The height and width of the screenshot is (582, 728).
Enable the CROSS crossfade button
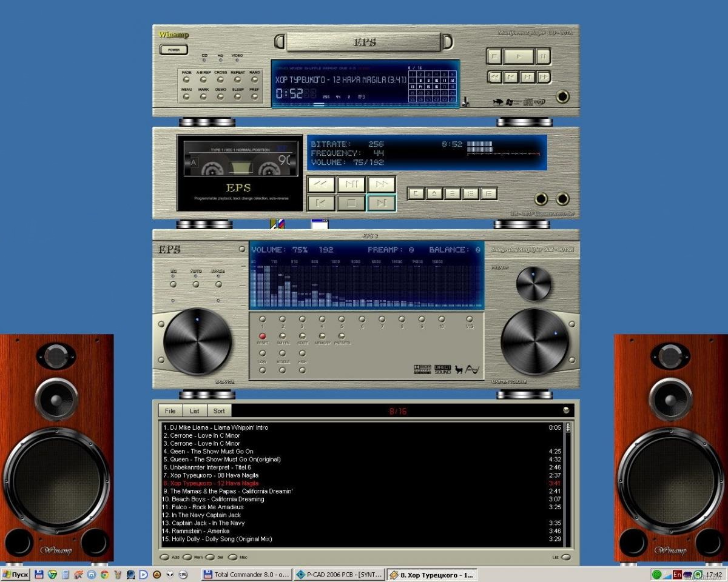pos(220,79)
